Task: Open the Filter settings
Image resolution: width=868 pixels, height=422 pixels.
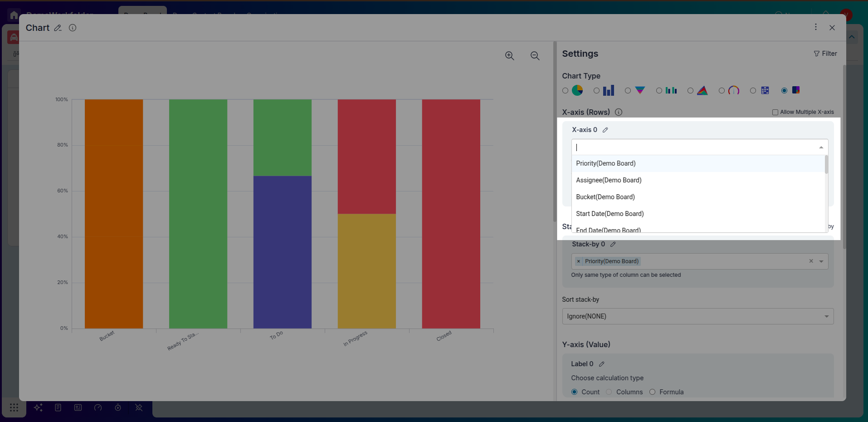Action: [x=825, y=54]
